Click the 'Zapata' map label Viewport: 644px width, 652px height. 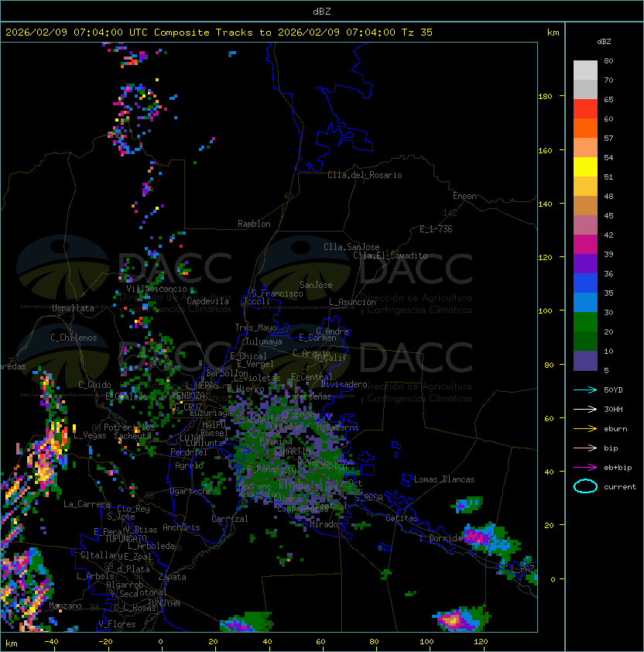click(172, 577)
